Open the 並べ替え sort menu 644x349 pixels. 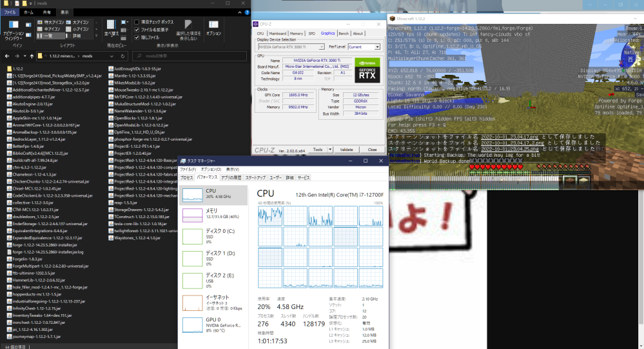tap(111, 28)
